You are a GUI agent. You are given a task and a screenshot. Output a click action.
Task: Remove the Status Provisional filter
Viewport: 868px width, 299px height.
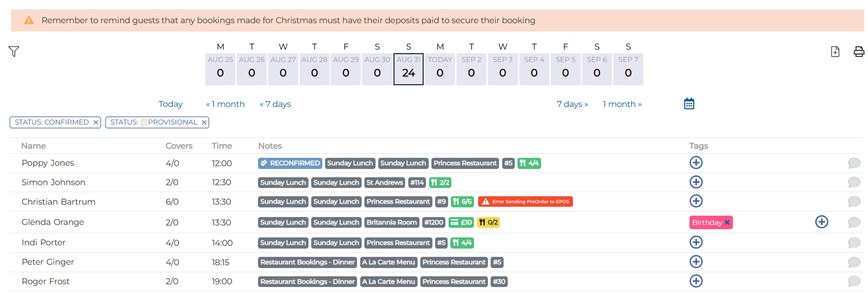pyautogui.click(x=204, y=122)
